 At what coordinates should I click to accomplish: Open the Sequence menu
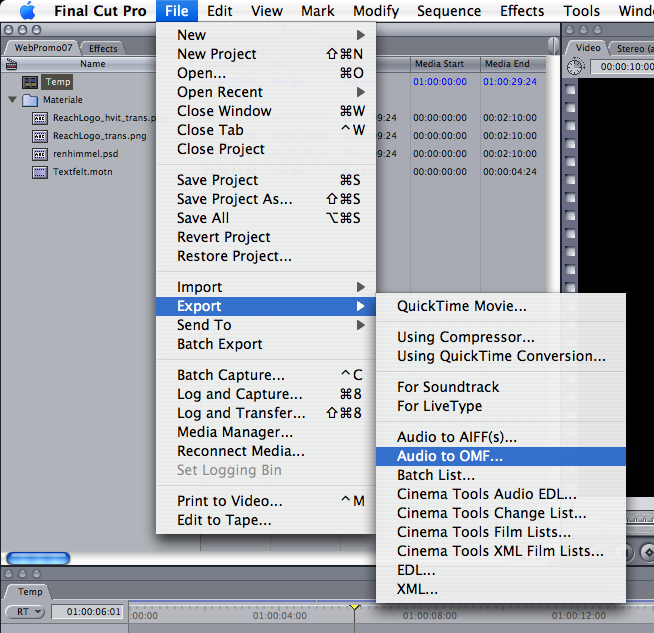tap(449, 11)
